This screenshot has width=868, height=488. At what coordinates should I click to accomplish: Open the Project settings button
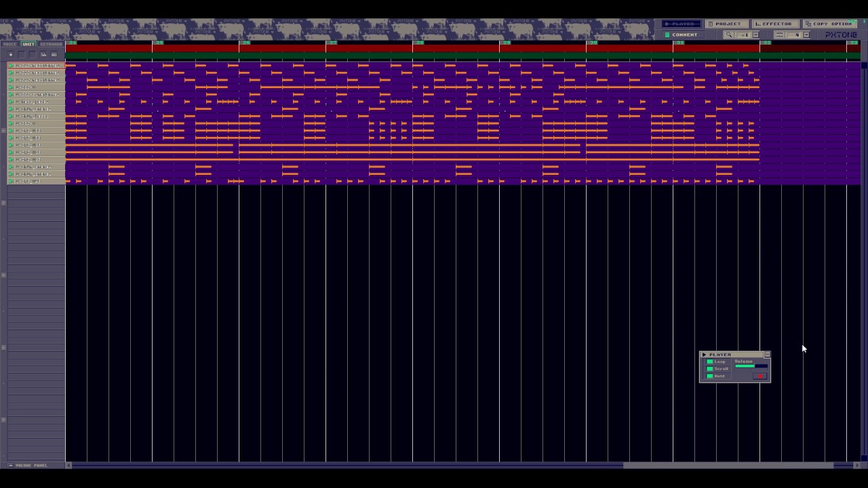(728, 24)
